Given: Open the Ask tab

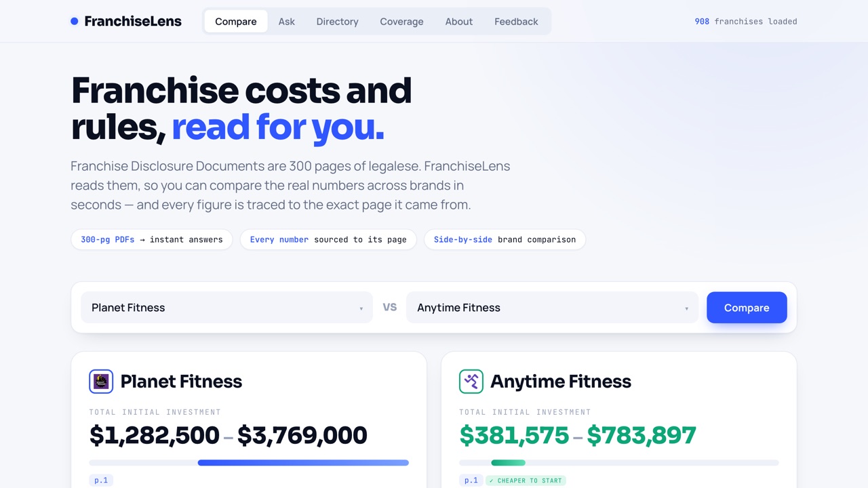Looking at the screenshot, I should tap(287, 22).
